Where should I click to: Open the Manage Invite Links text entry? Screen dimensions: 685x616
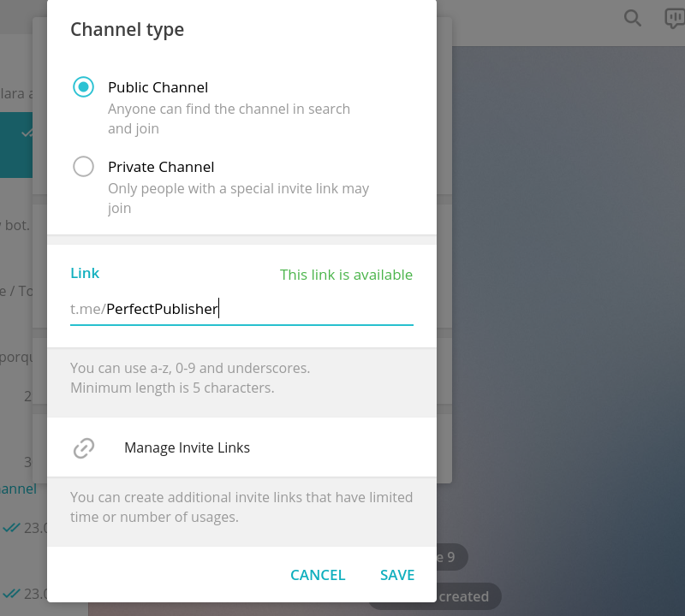pyautogui.click(x=187, y=448)
